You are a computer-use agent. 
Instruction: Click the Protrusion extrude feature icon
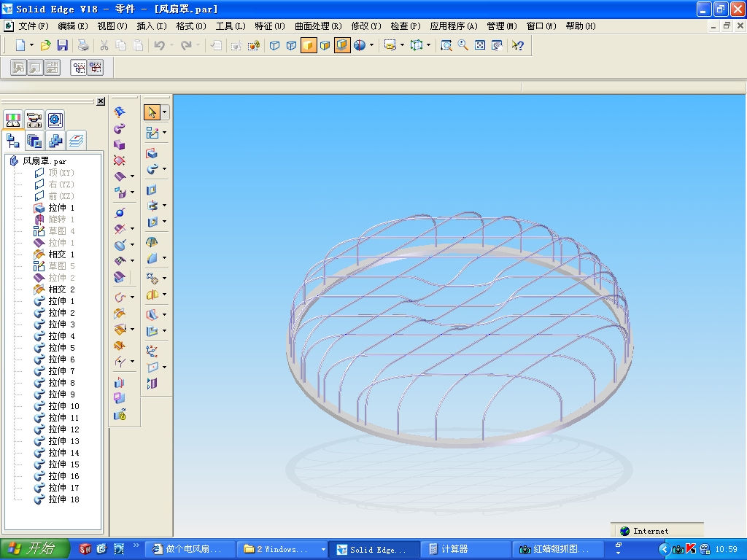152,153
